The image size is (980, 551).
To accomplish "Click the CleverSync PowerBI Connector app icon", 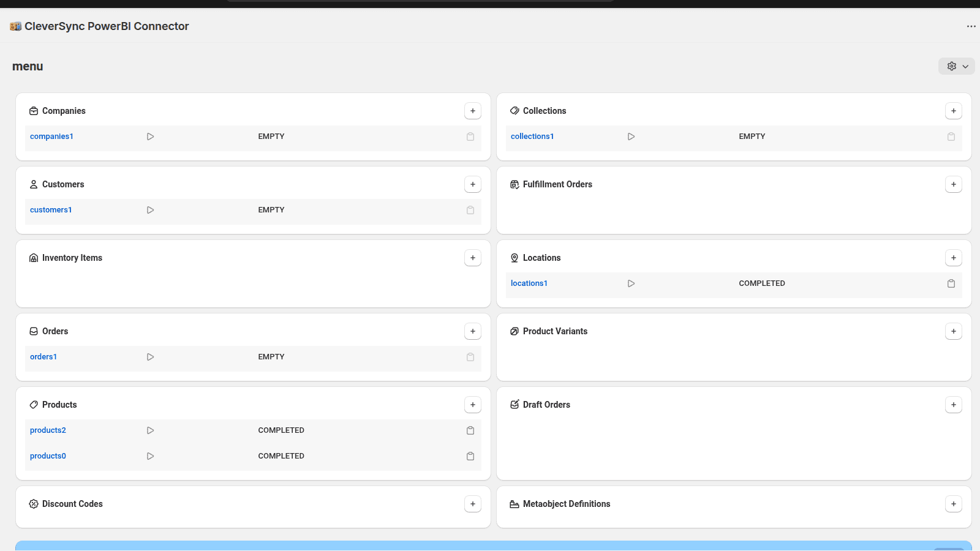I will pos(16,26).
